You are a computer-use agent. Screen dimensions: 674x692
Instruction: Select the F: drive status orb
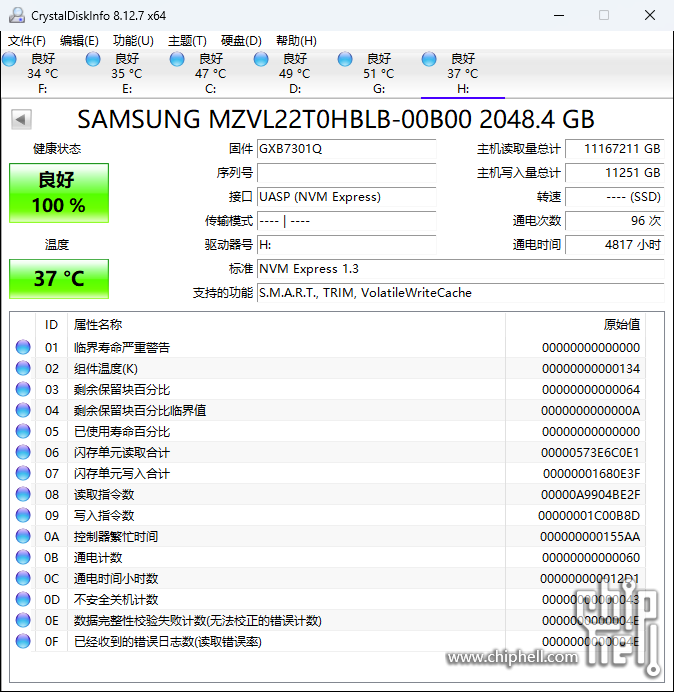tap(9, 59)
